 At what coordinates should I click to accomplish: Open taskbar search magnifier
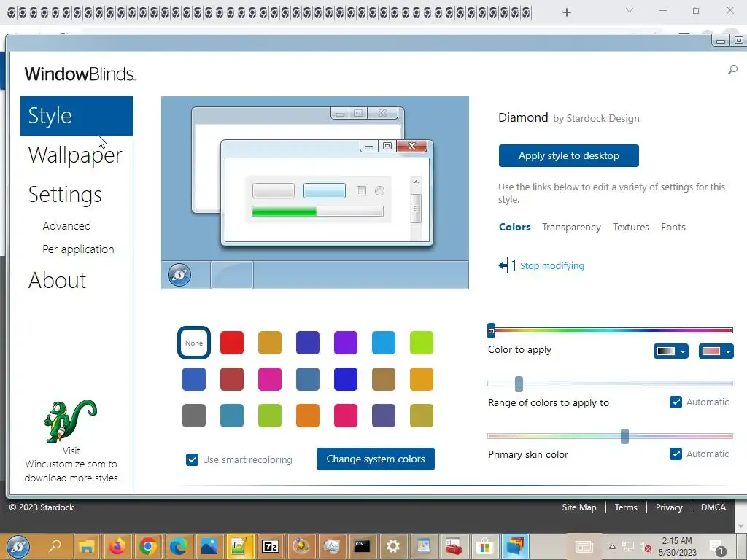pyautogui.click(x=55, y=547)
